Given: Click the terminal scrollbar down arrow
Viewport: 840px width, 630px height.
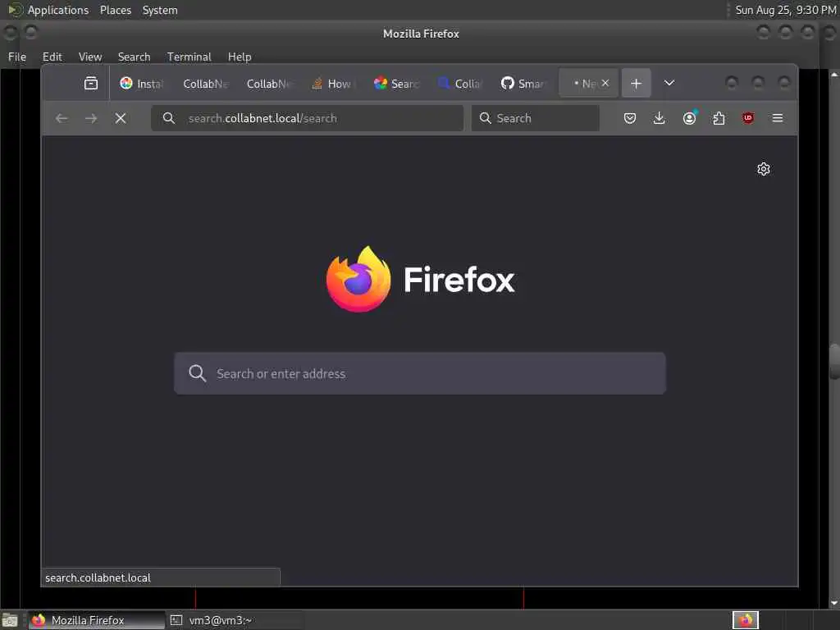Looking at the screenshot, I should pos(834,603).
